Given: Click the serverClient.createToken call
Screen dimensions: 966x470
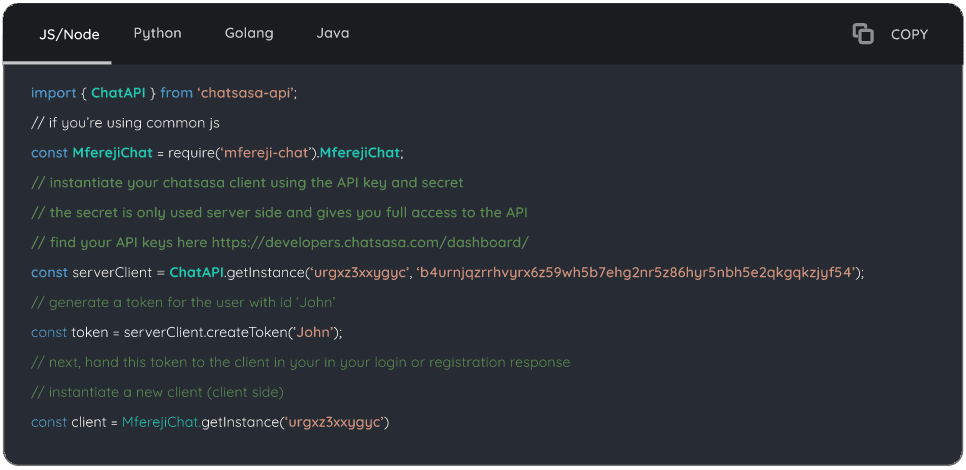Looking at the screenshot, I should (x=204, y=332).
